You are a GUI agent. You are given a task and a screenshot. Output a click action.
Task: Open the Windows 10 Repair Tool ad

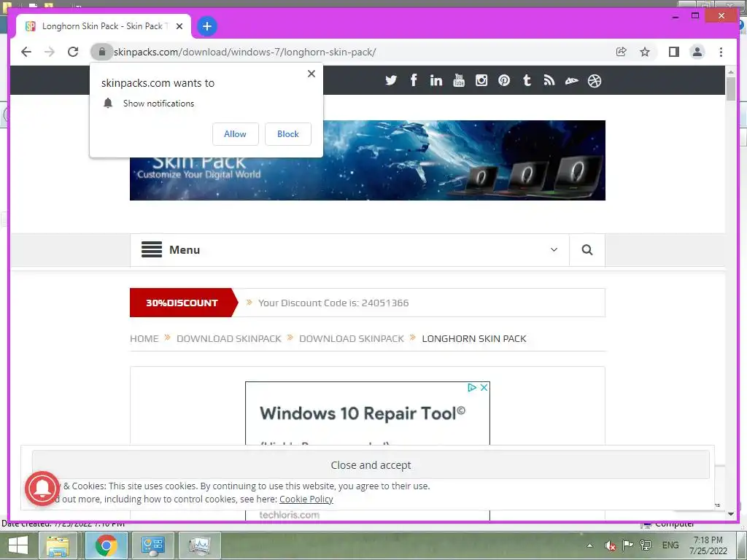(362, 413)
